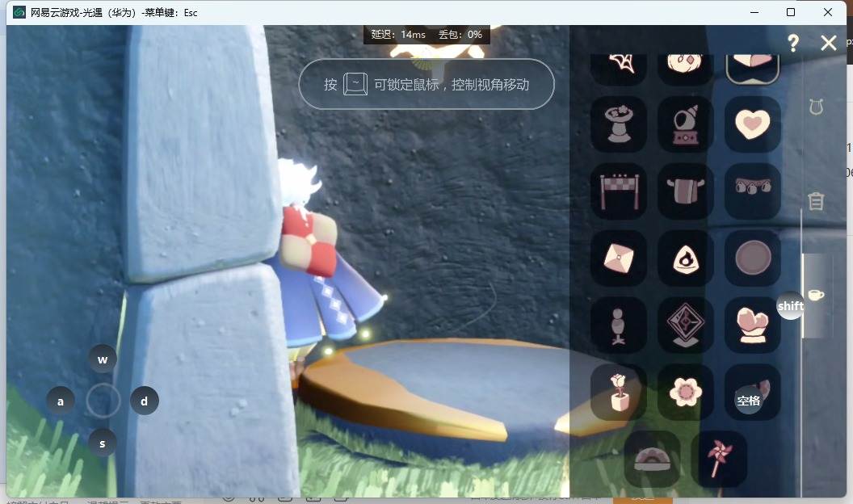Viewport: 853px width, 504px height.
Task: Select the potted rose prop icon
Action: click(x=619, y=392)
